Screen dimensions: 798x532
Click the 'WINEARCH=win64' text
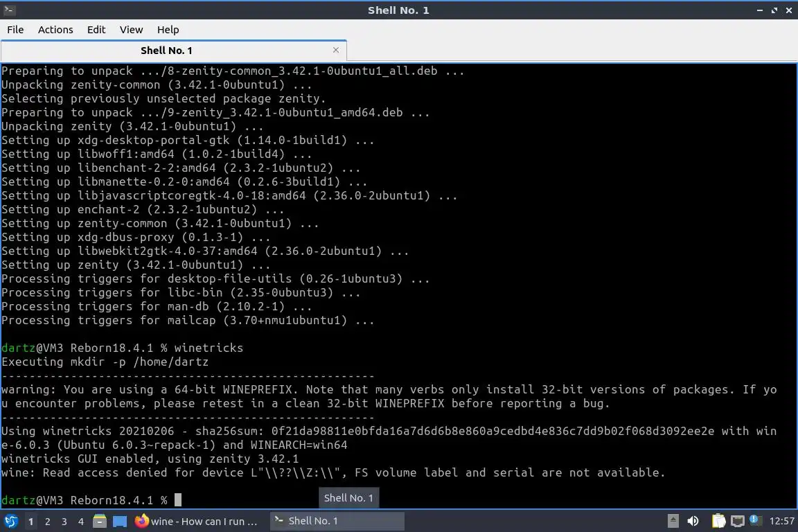[x=299, y=445]
